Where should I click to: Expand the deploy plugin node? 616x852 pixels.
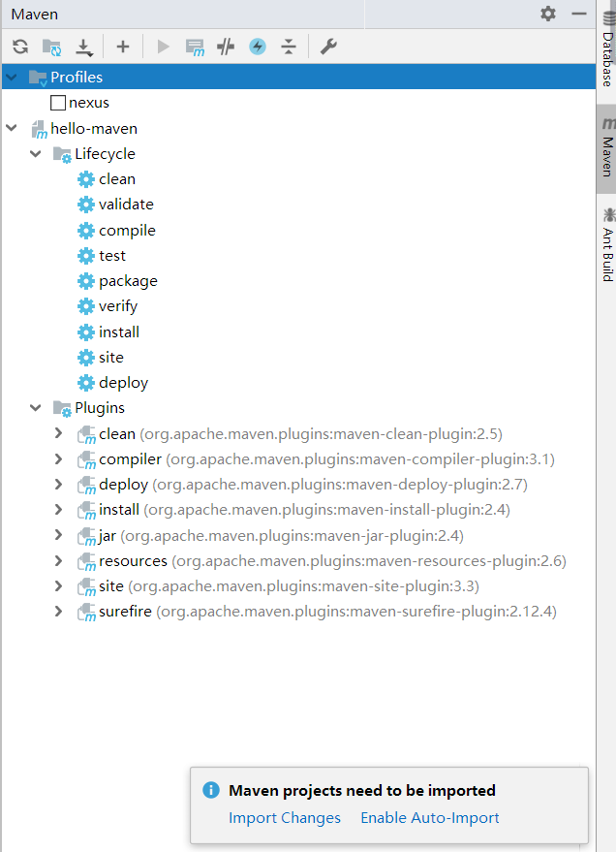click(x=59, y=484)
